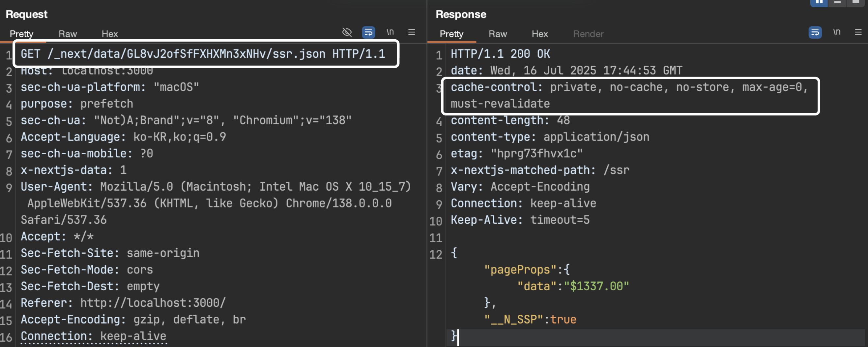The width and height of the screenshot is (868, 347).
Task: Open the Response panel hamburger options menu
Action: (x=858, y=32)
